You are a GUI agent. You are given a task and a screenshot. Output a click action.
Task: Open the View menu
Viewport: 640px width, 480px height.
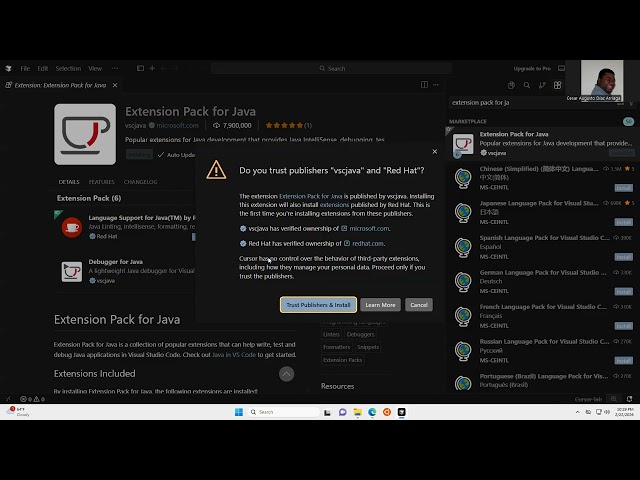[95, 69]
